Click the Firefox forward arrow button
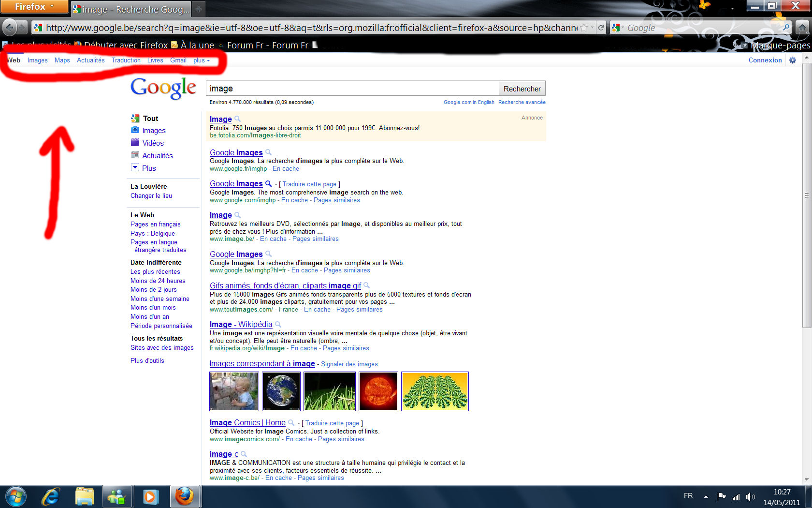Image resolution: width=812 pixels, height=508 pixels. pos(22,28)
